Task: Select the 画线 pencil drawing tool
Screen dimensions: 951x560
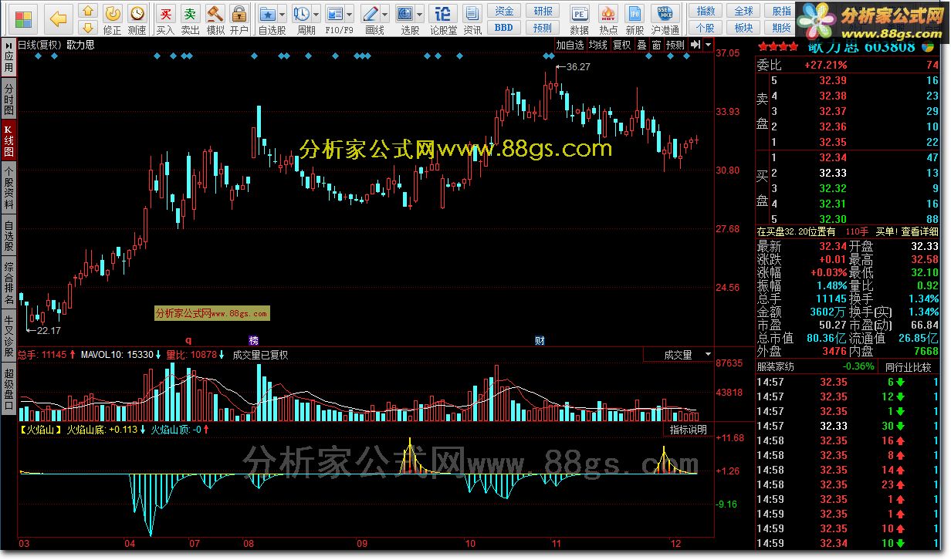Action: 371,14
